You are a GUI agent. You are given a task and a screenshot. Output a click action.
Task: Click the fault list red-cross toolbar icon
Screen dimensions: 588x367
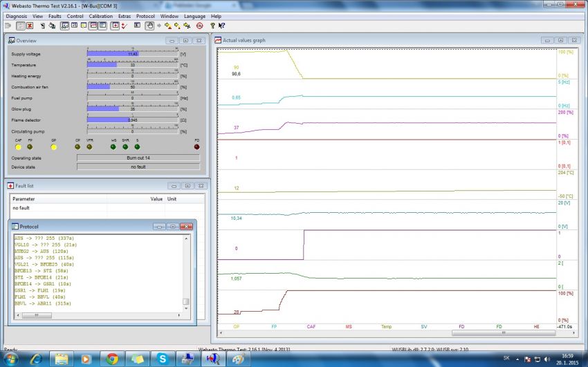115,26
